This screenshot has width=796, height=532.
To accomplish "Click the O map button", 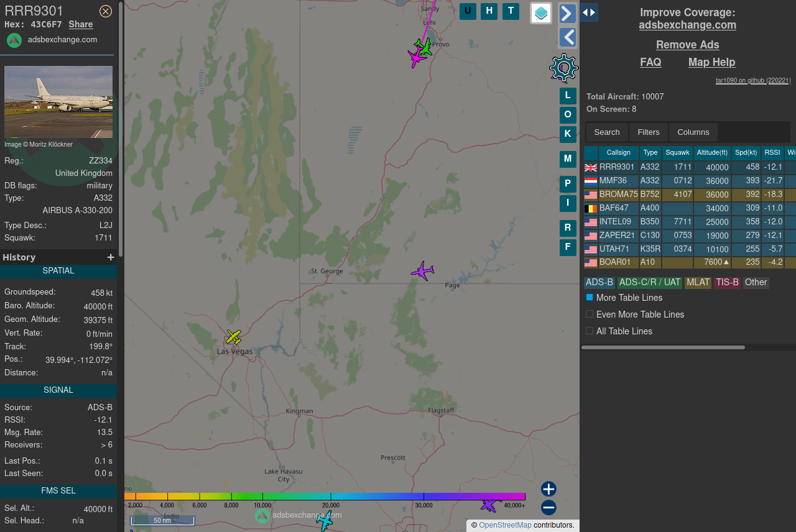I will [568, 115].
